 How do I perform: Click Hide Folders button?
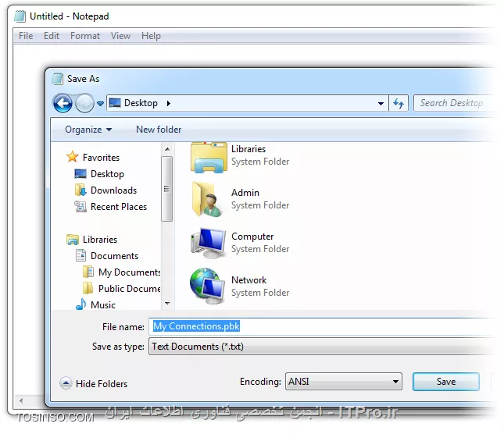tap(94, 383)
